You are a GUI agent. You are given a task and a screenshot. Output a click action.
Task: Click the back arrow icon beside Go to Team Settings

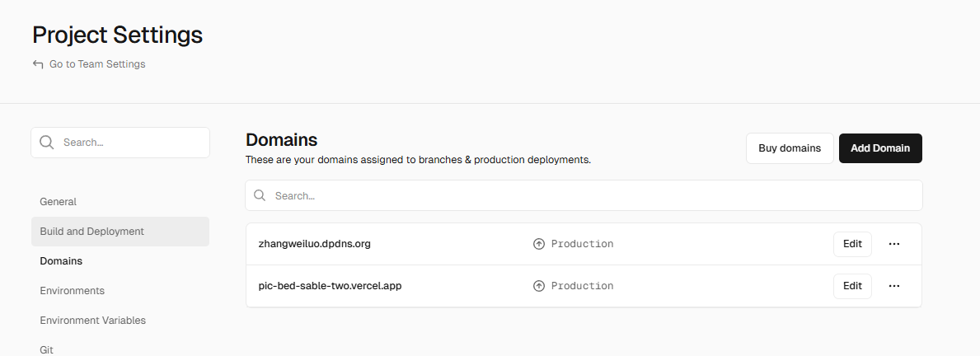pyautogui.click(x=38, y=64)
